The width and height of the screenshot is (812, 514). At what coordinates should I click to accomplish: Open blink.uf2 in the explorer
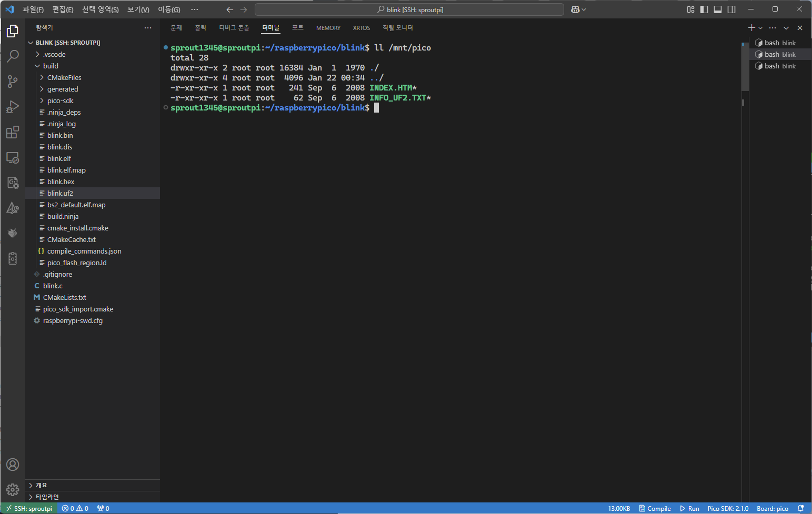point(93,193)
